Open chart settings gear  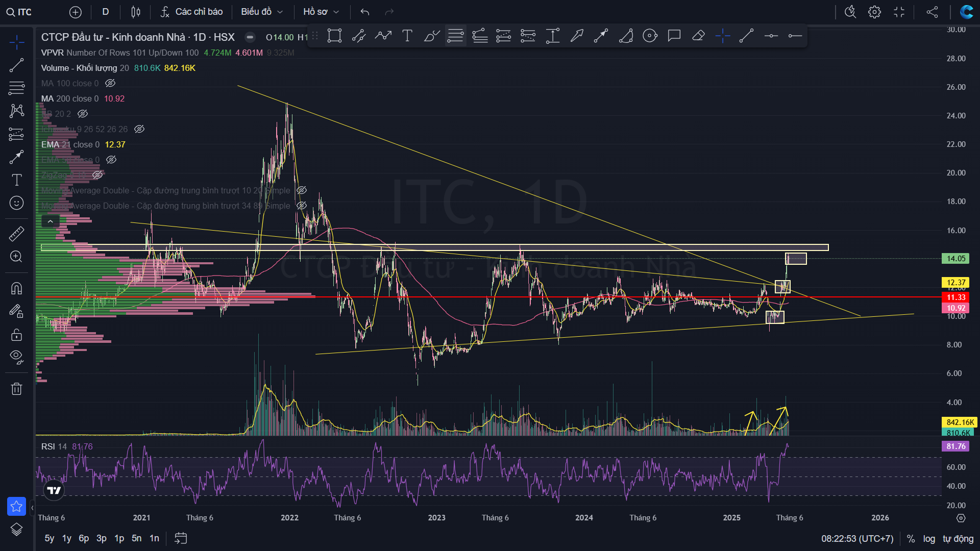[874, 12]
